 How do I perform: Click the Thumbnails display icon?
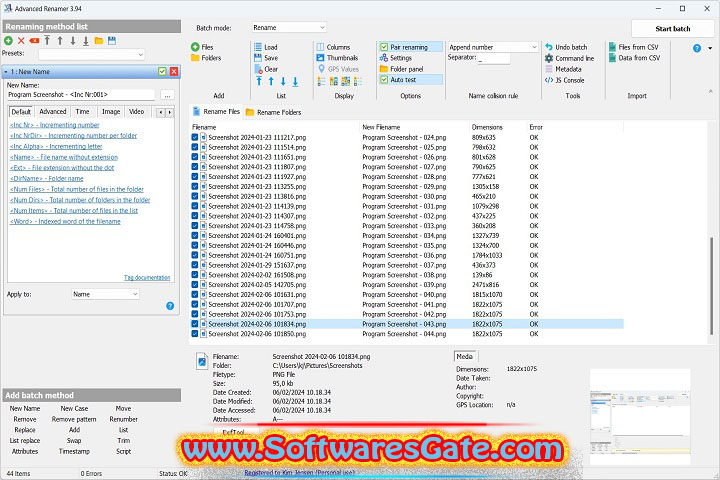pyautogui.click(x=320, y=58)
